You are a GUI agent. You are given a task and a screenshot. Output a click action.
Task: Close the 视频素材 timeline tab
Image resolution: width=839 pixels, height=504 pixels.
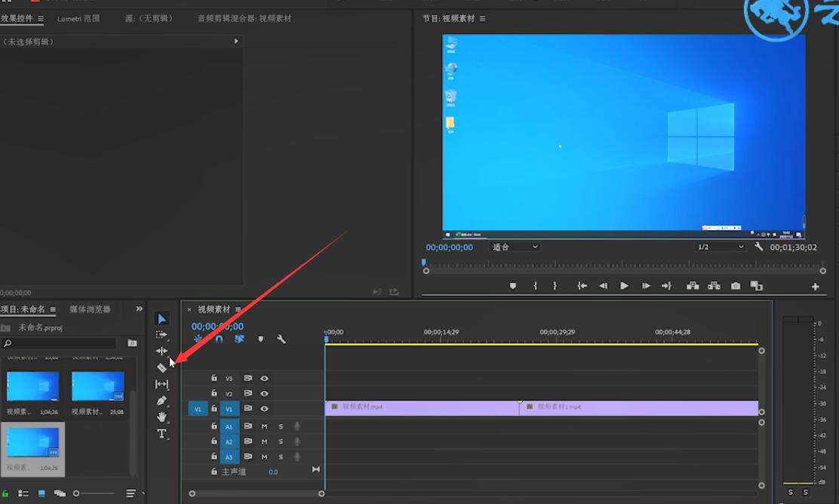[x=189, y=309]
